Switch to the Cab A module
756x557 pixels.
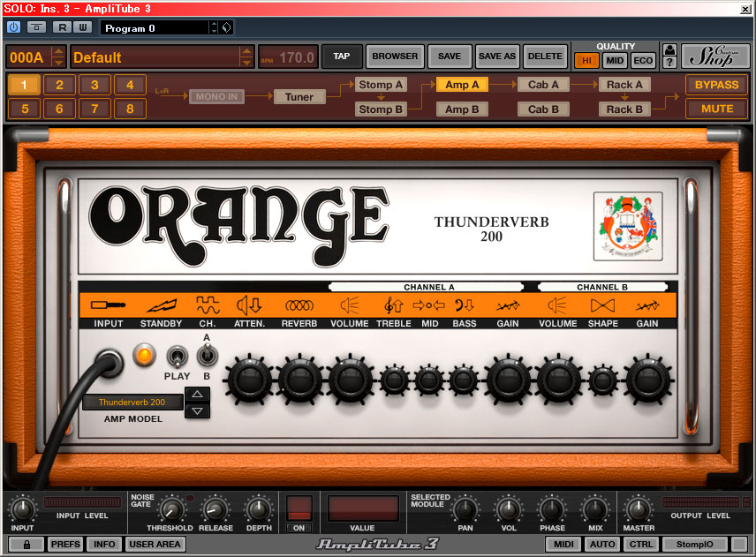(x=543, y=85)
